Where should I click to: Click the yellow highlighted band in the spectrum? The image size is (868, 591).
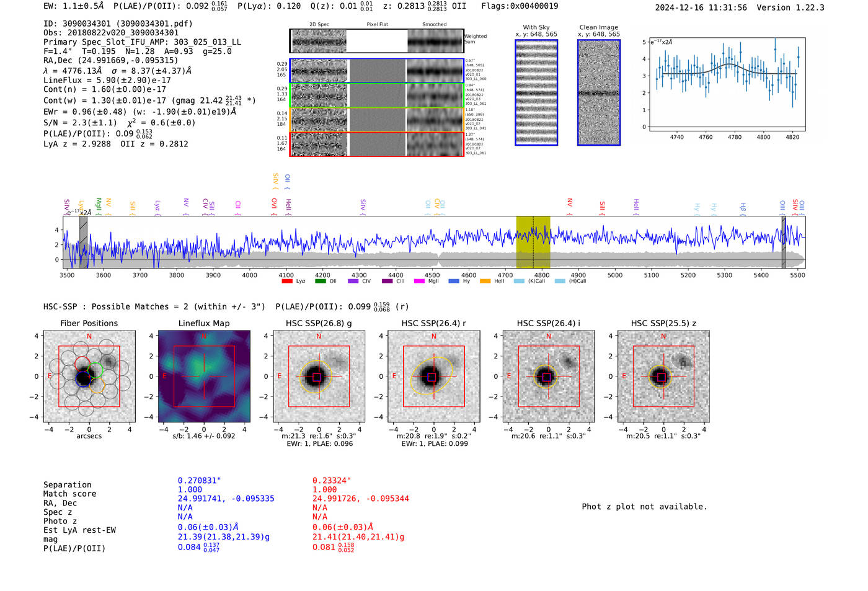click(533, 242)
